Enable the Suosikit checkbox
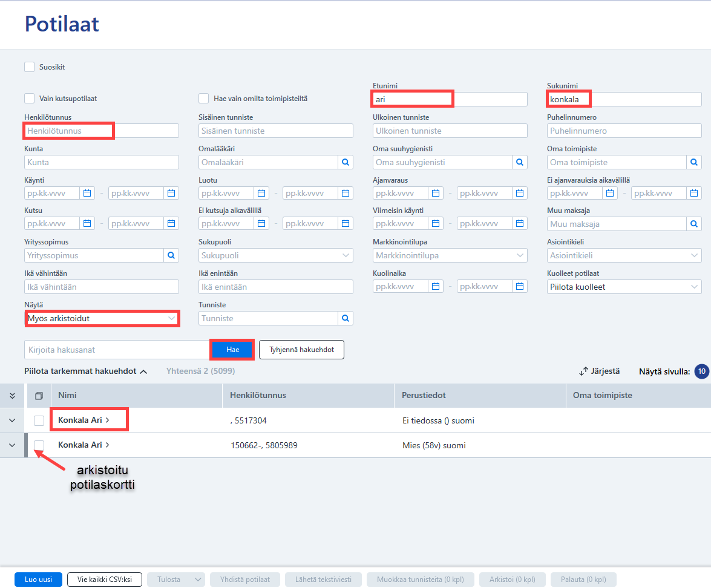 [30, 67]
